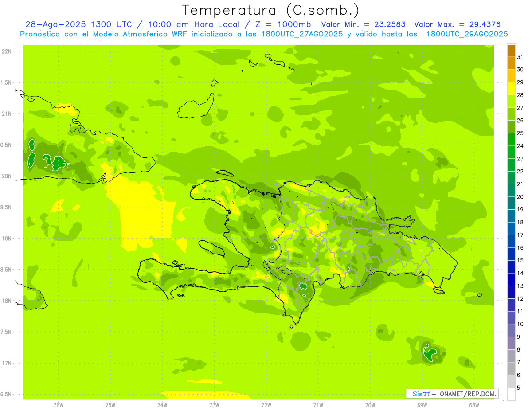Screen dimensions: 532x411
Task: Click the 19N latitude axis label
Action: pos(8,239)
